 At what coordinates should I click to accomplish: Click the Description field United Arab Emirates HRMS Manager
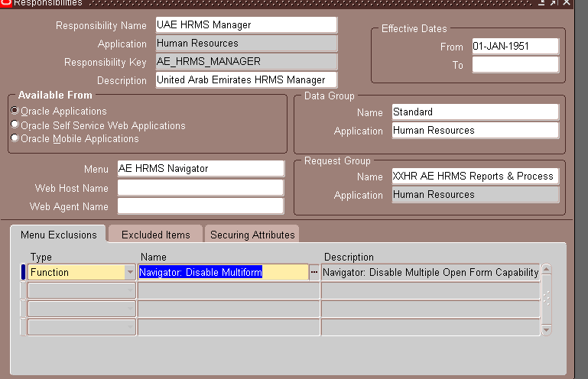[x=246, y=79]
